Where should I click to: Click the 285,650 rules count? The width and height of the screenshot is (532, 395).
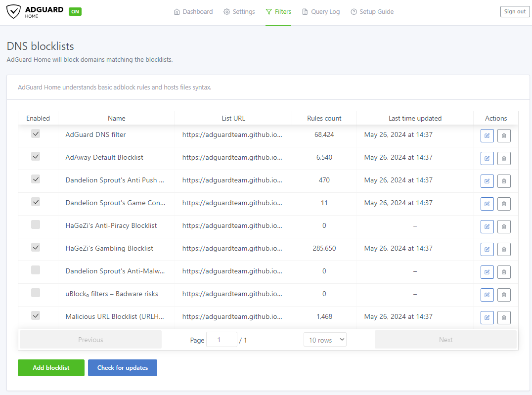[x=324, y=248]
